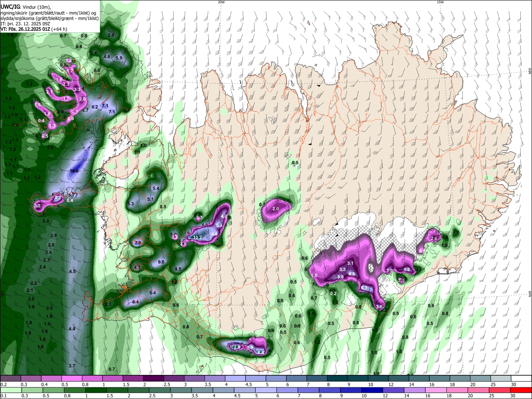Click the 3.1 value in the southeast snow area
The height and width of the screenshot is (399, 532).
350,263
